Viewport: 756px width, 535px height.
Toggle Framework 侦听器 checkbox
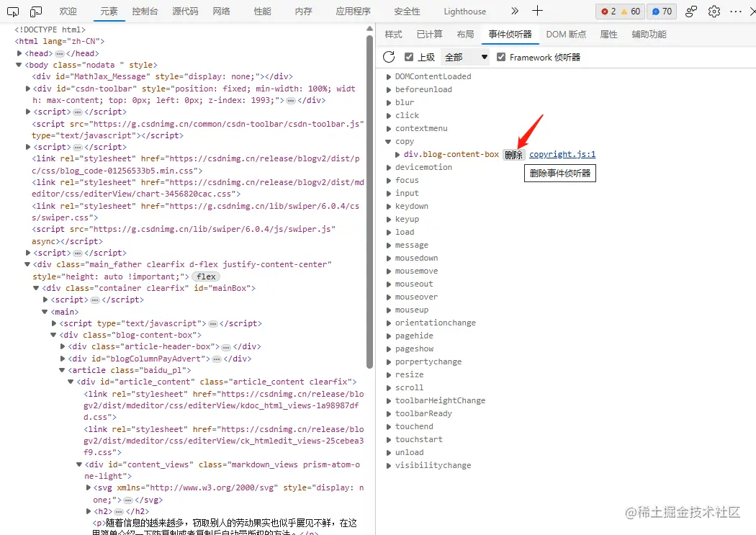(x=501, y=57)
